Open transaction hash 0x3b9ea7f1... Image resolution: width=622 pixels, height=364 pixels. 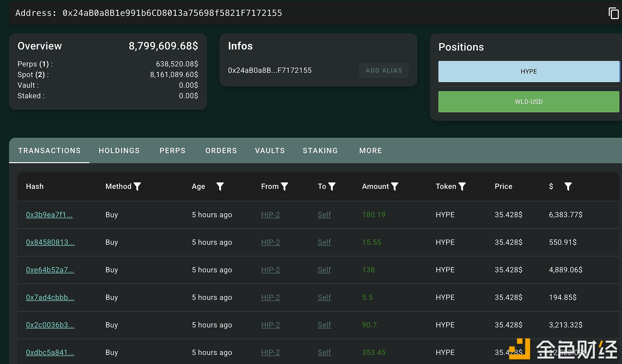tap(49, 215)
